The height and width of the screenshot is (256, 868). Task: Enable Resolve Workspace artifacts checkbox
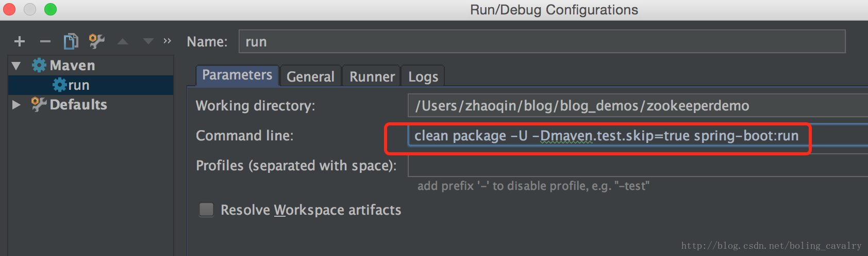tap(207, 210)
